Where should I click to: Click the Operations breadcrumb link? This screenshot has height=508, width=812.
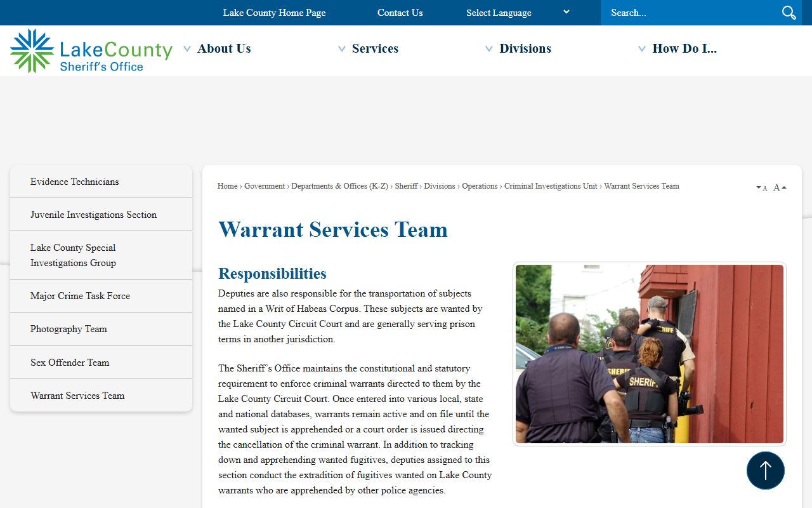[x=480, y=186]
